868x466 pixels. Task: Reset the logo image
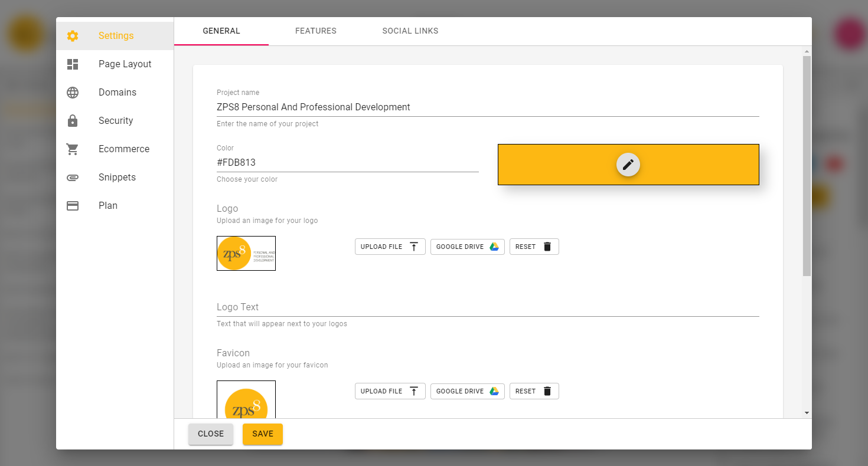(534, 247)
